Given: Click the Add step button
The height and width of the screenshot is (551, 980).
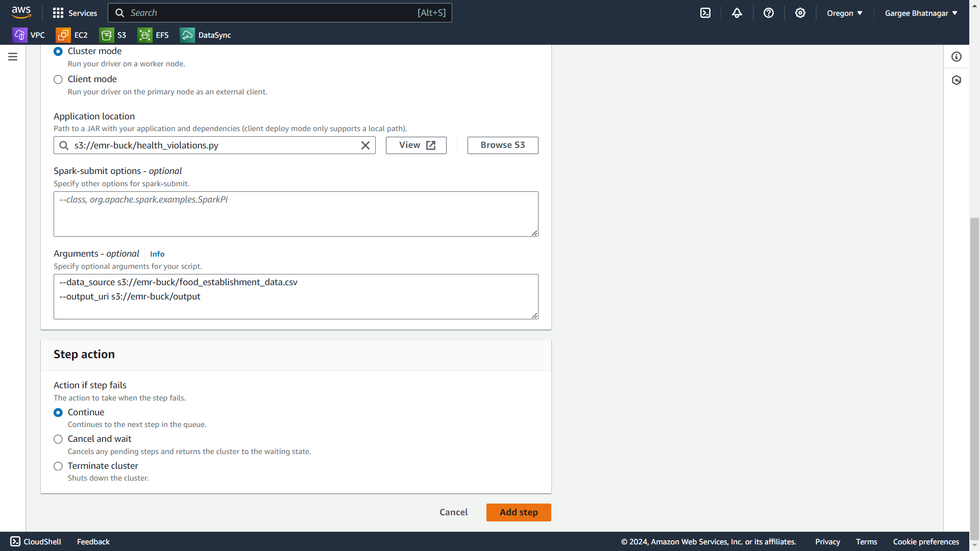Looking at the screenshot, I should (x=519, y=512).
